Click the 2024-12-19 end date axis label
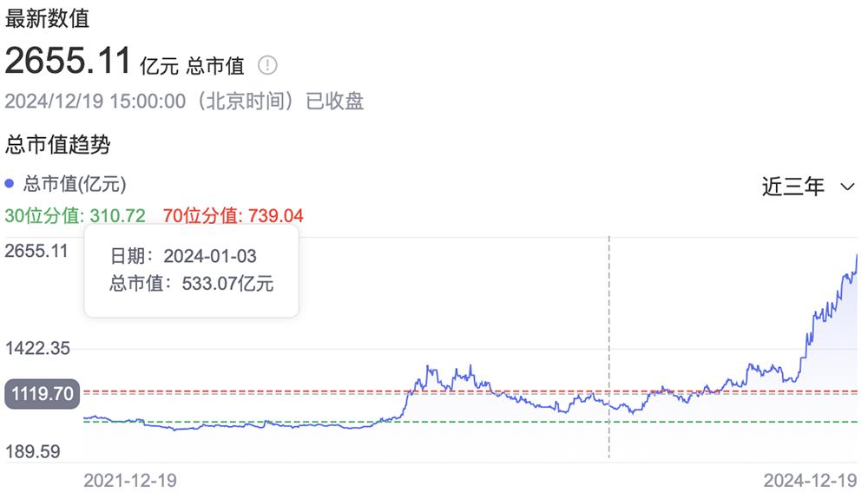The height and width of the screenshot is (499, 868). 811,480
